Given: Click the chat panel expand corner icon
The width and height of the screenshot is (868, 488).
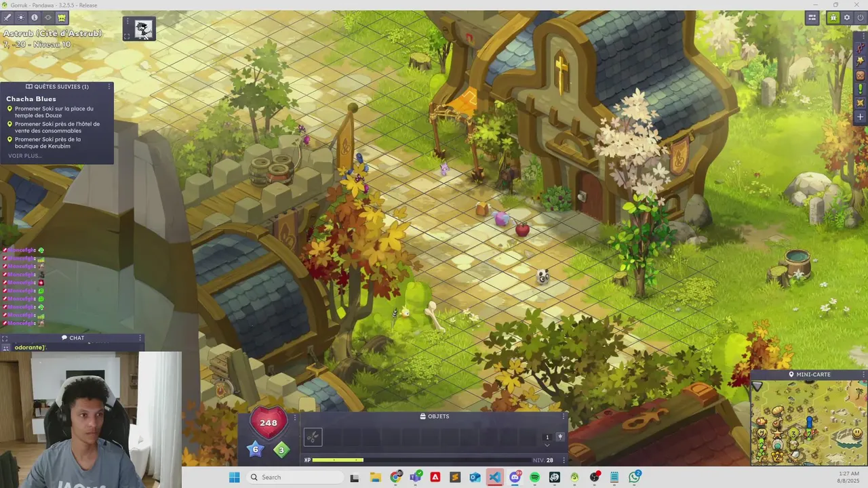Looking at the screenshot, I should tap(5, 338).
